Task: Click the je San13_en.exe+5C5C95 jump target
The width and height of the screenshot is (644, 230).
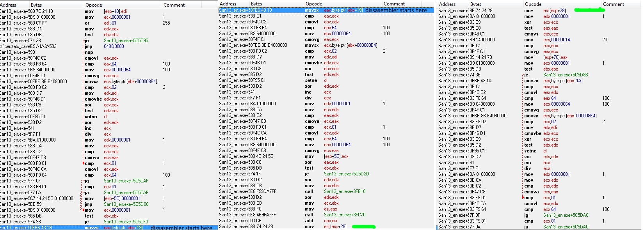Action: click(x=126, y=41)
